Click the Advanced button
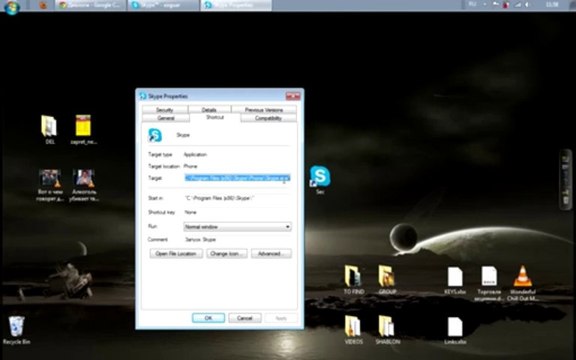576x360 pixels. (271, 253)
